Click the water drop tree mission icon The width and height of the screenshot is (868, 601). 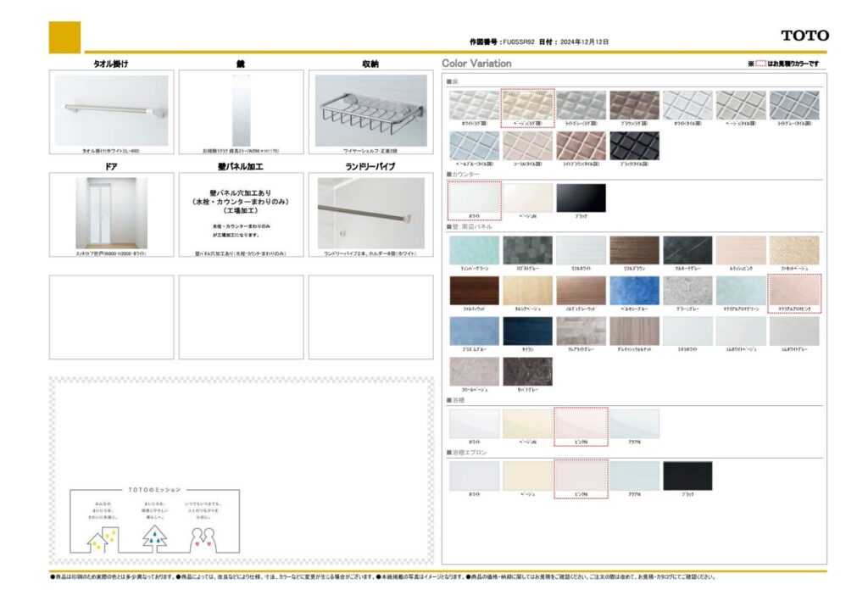pyautogui.click(x=154, y=536)
